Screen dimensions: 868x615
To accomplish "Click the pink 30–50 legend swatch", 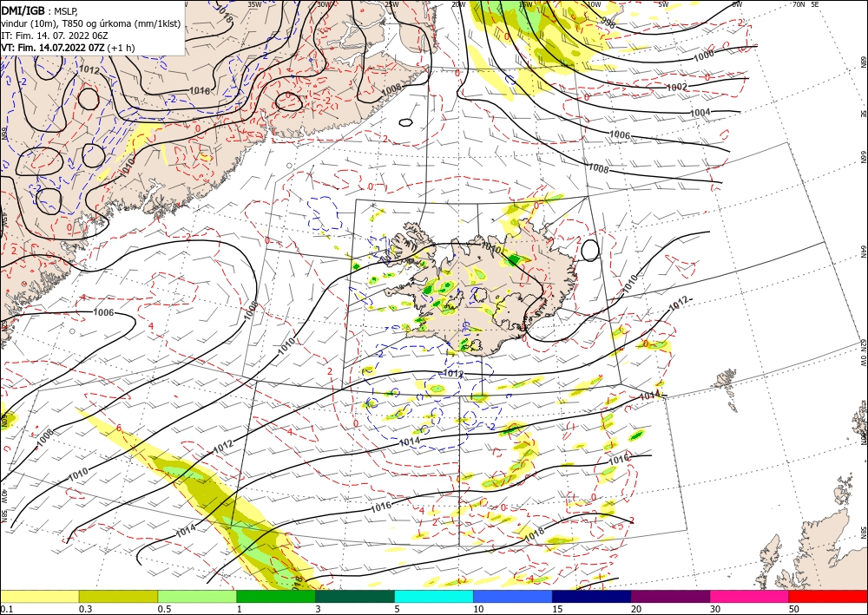I will coord(750,596).
